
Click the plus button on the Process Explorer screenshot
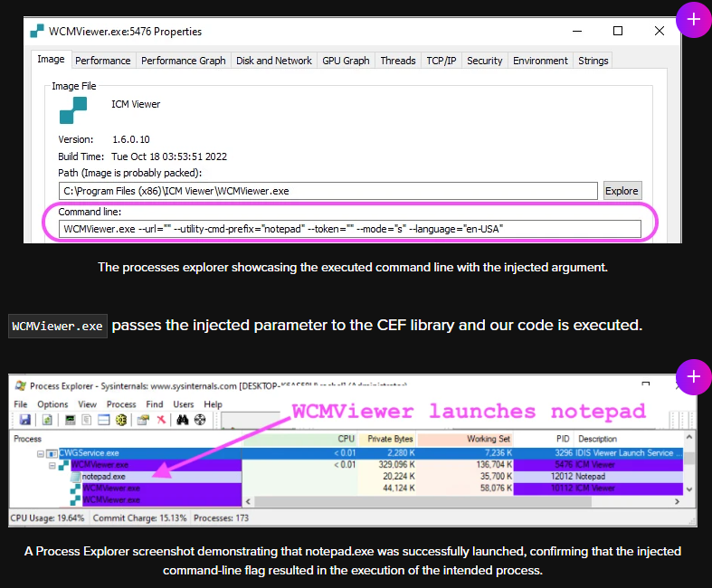click(x=693, y=377)
